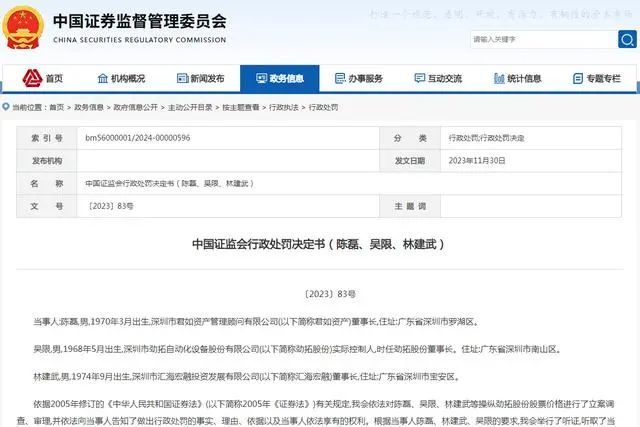Click the 文号 label cell

[47, 206]
